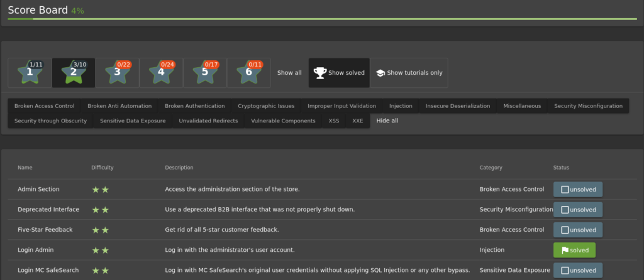Click the difficulty stars of Five-Star Feedback
Screen dimensions: 644x280
(100, 230)
